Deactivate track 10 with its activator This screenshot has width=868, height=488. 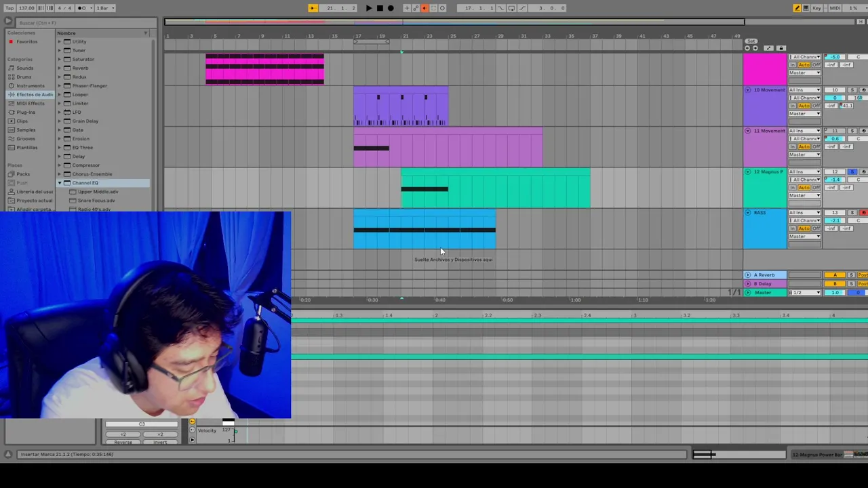(835, 90)
